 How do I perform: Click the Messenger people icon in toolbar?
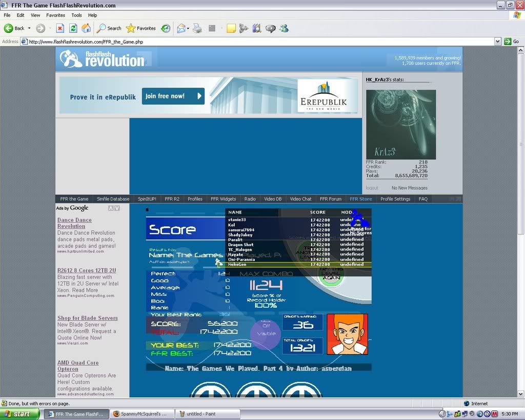284,28
